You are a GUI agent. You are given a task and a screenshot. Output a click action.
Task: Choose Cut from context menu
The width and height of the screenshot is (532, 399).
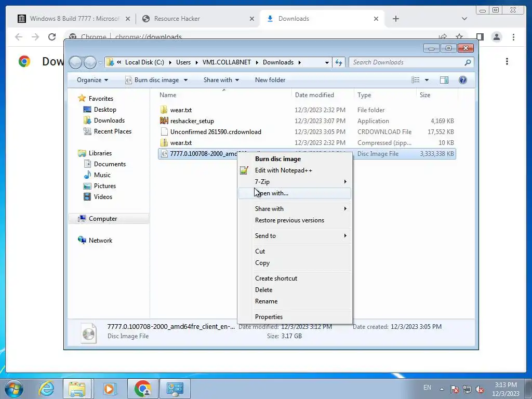(x=295, y=251)
